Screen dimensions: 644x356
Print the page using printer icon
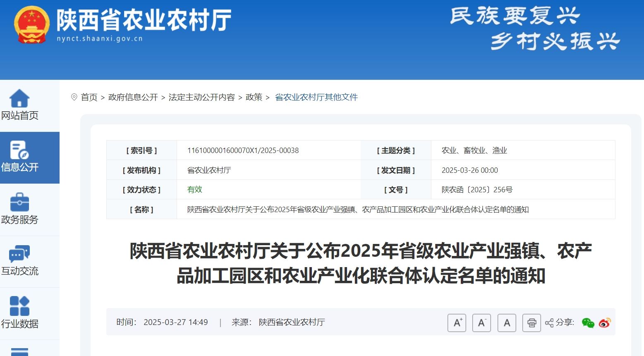532,323
